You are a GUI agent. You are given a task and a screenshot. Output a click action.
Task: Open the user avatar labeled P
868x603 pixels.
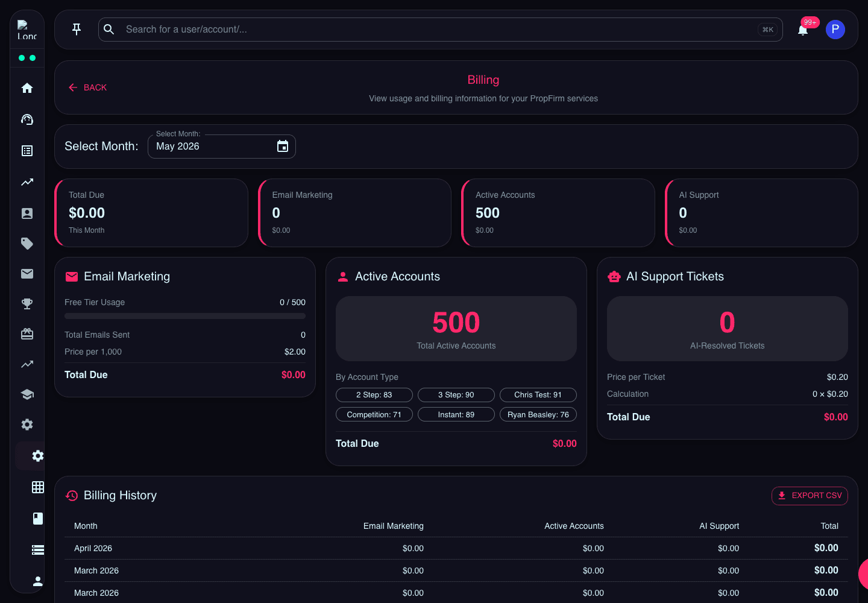pyautogui.click(x=835, y=30)
